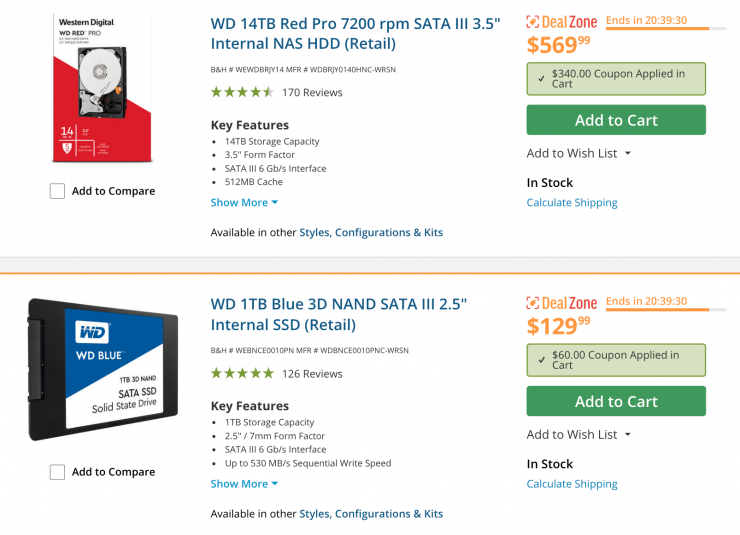Viewport: 740px width, 535px height.
Task: Click Calculate Shipping for WD Red Pro
Action: (x=572, y=202)
